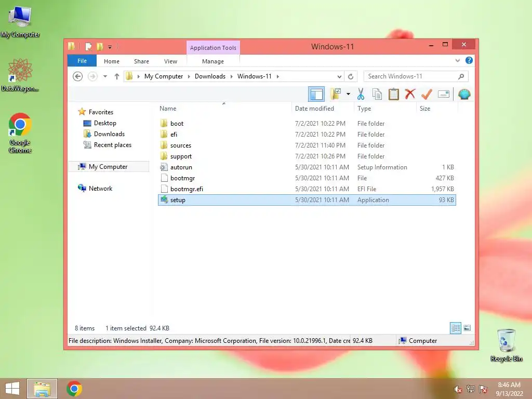Click New folder icon in quick access toolbar
532x399 pixels.
[x=100, y=46]
